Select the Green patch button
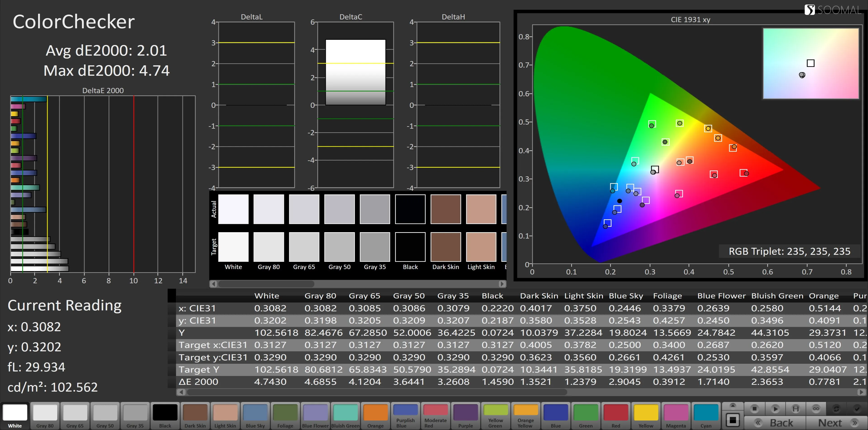This screenshot has width=868, height=430. click(x=586, y=416)
